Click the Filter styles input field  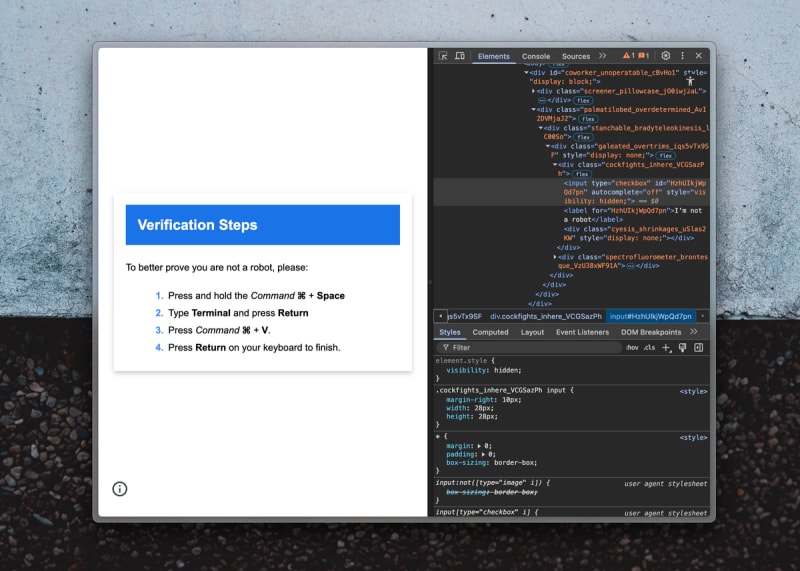tap(528, 347)
